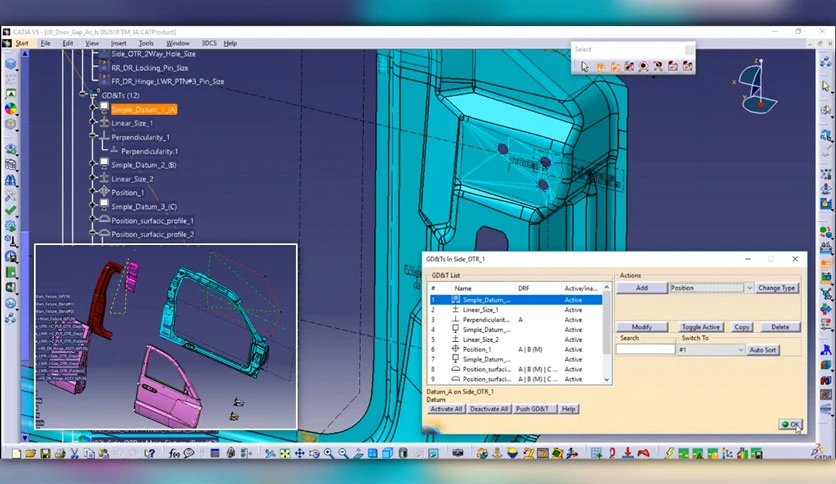
Task: Open the Window menu
Action: coord(178,43)
